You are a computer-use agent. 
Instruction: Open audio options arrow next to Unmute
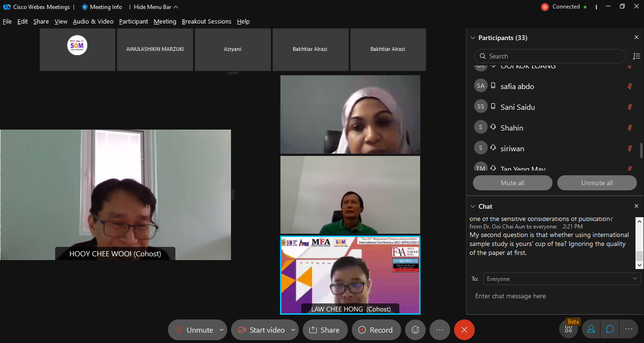[222, 330]
